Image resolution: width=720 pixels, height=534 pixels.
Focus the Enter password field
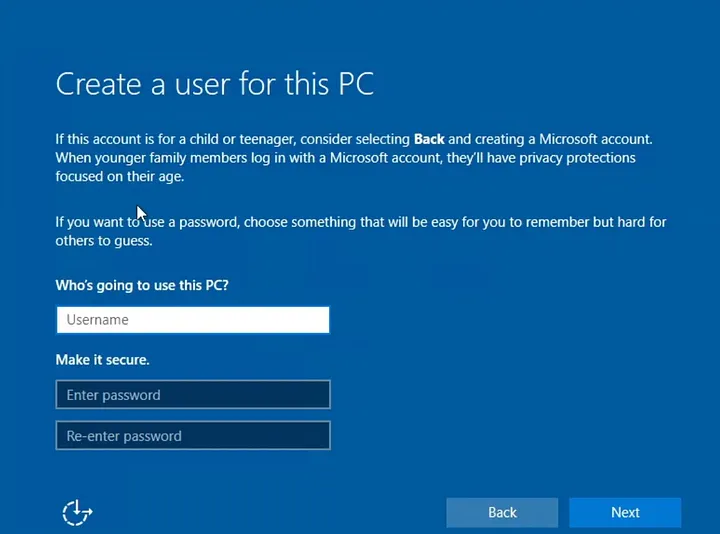tap(192, 395)
